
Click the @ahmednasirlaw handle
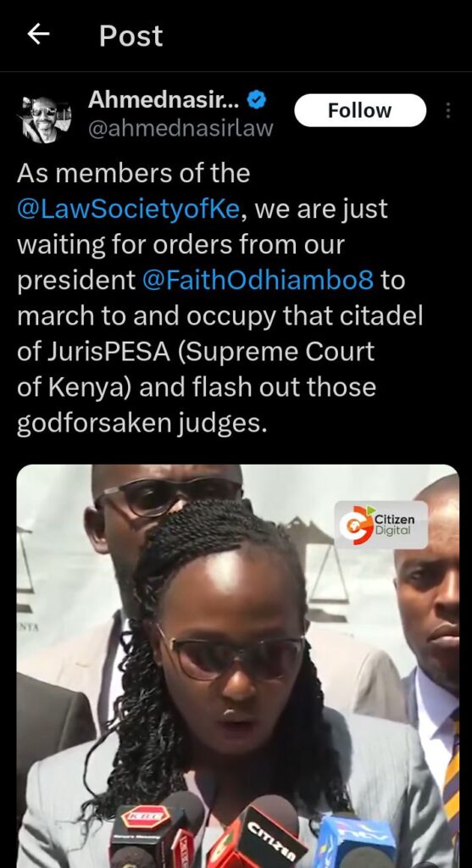(x=181, y=129)
